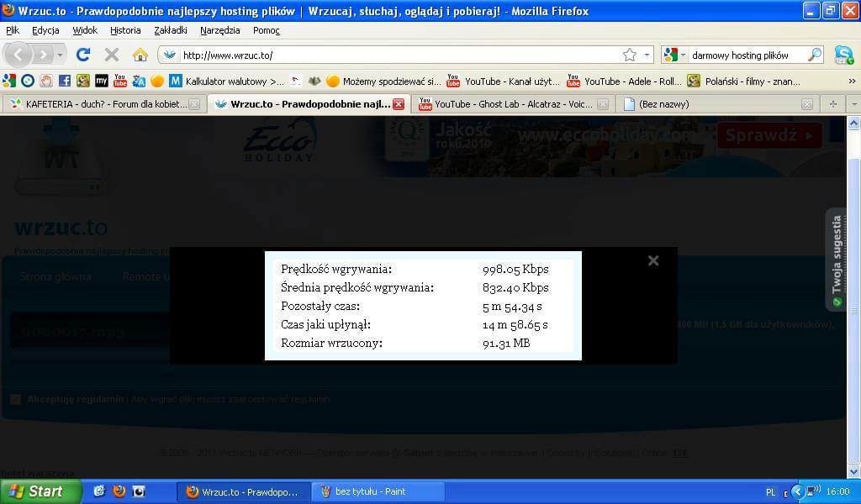The width and height of the screenshot is (861, 504).
Task: Open the Skype toolbar icon
Action: tap(843, 55)
